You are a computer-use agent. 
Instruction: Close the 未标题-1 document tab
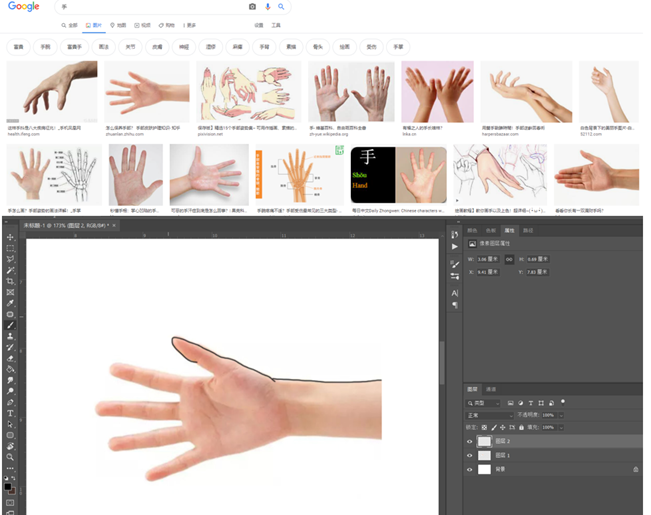point(114,225)
